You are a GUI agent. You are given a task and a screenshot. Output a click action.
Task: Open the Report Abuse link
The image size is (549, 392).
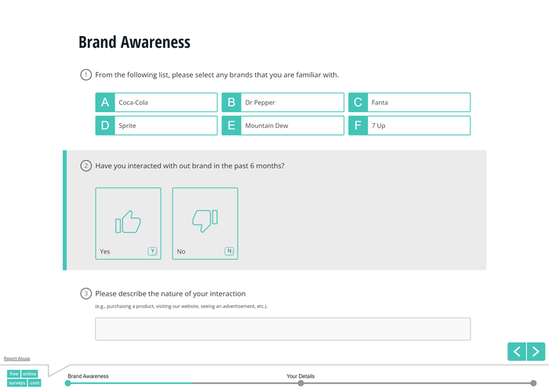(x=17, y=358)
